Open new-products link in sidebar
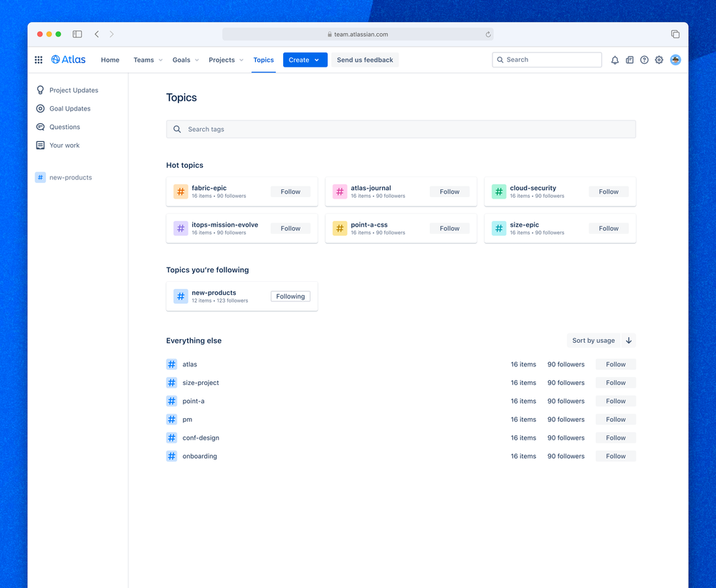The width and height of the screenshot is (716, 588). [x=71, y=177]
